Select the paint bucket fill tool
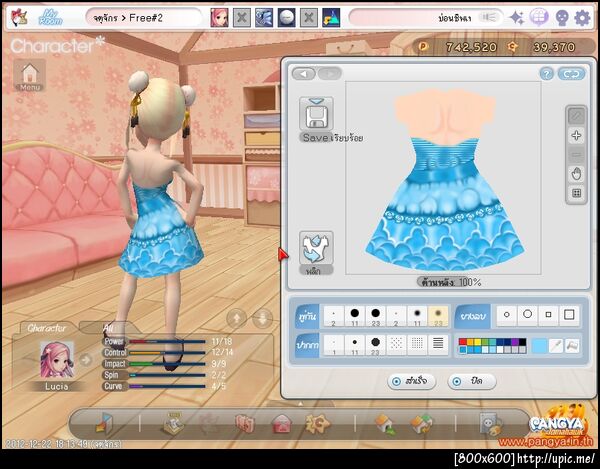Viewport: 600px width, 469px height. click(x=572, y=346)
